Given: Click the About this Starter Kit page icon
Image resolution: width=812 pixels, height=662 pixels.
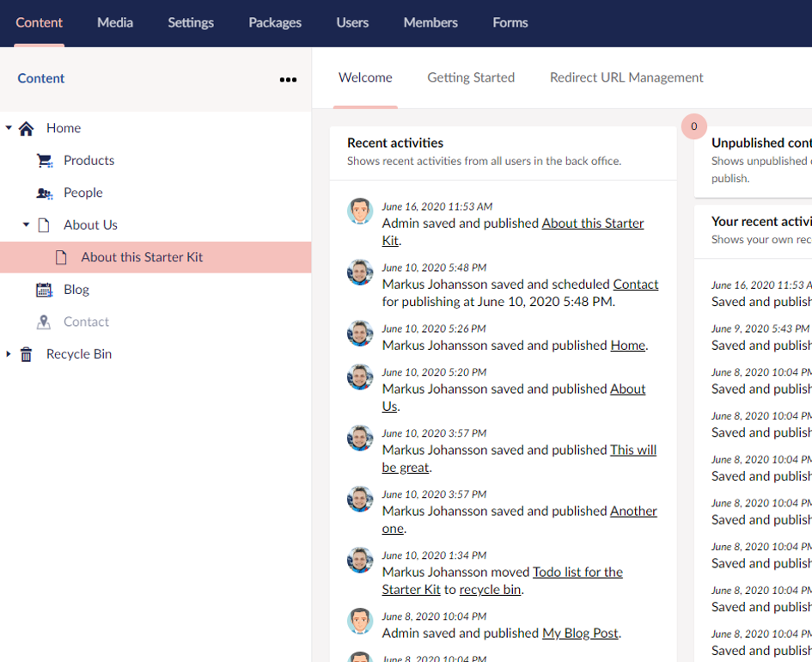Looking at the screenshot, I should pyautogui.click(x=62, y=256).
